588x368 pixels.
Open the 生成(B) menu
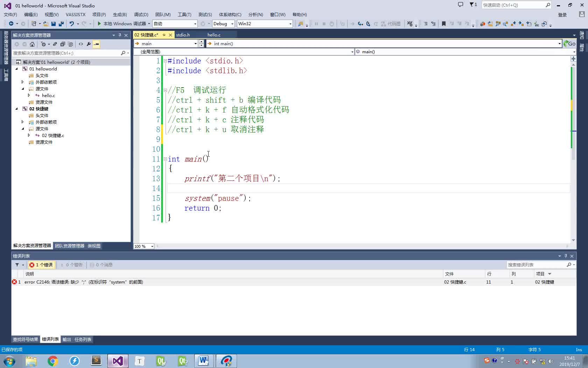click(x=120, y=14)
